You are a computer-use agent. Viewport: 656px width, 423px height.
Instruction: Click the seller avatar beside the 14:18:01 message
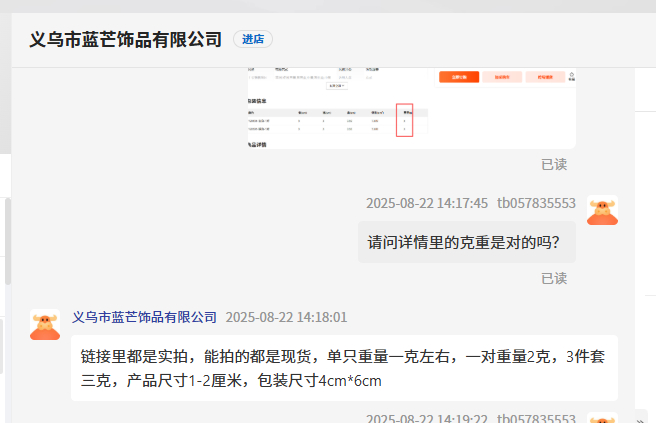pos(45,325)
